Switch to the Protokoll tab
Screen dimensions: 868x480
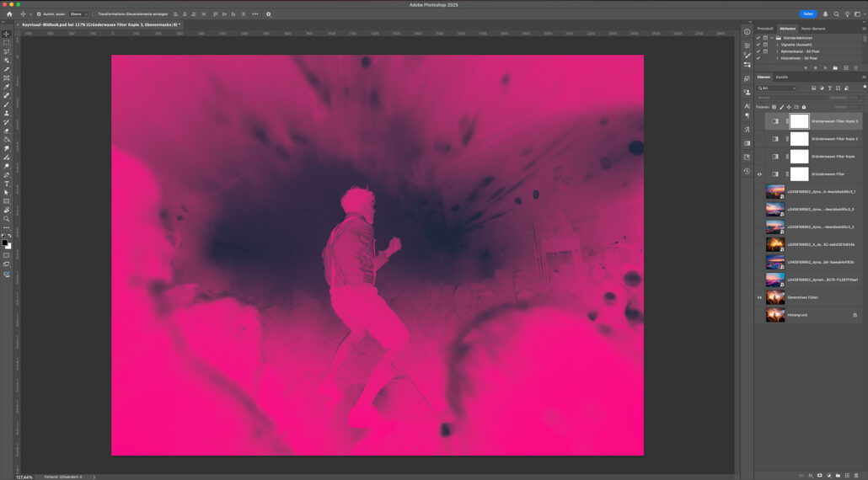[765, 29]
